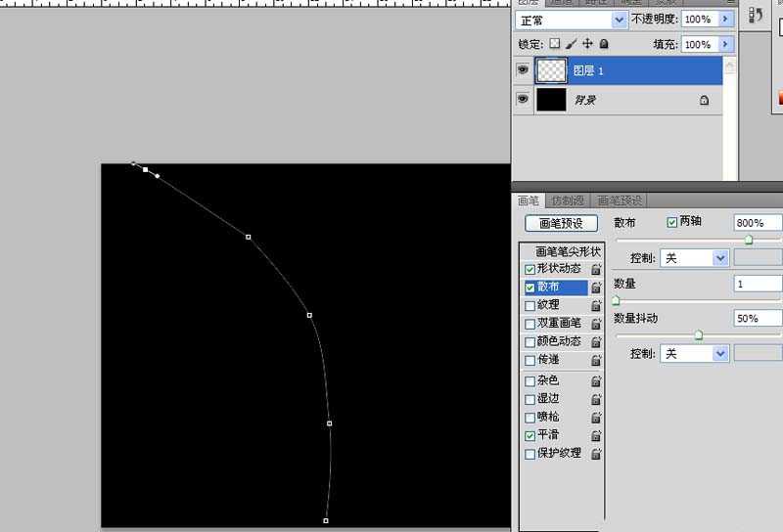
Task: Click the lock icon beside 纹理
Action: point(596,305)
